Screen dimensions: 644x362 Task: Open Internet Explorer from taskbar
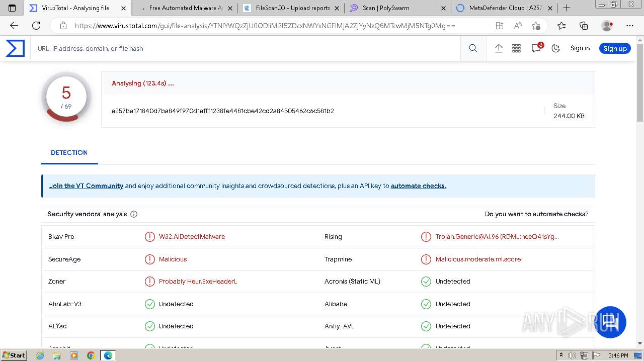pos(40,355)
